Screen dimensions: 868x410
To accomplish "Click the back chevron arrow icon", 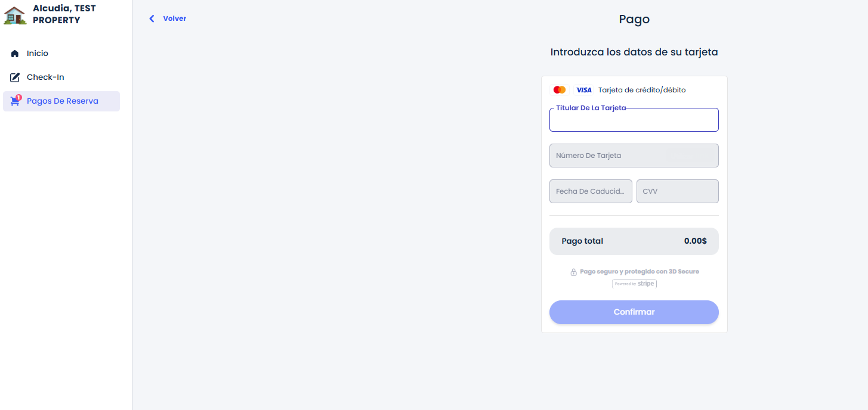I will coord(152,18).
